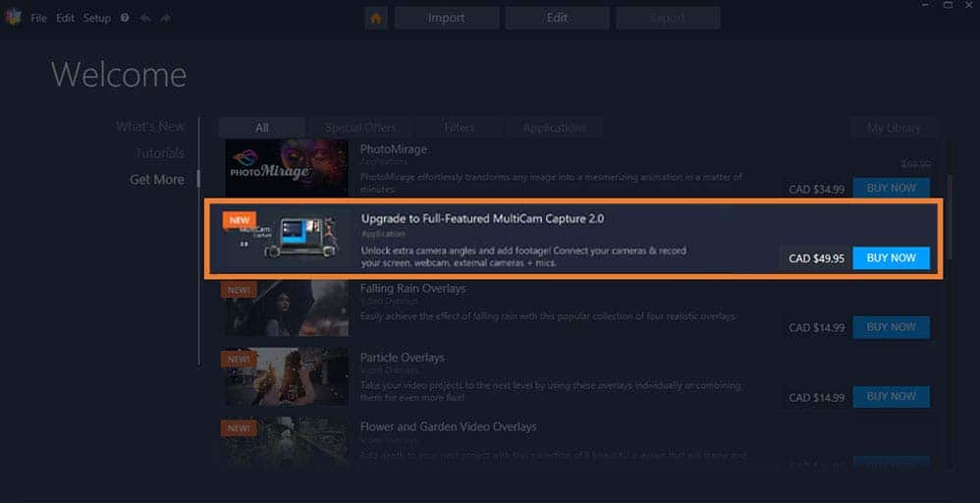Click the PhotoMirage title text

point(394,149)
